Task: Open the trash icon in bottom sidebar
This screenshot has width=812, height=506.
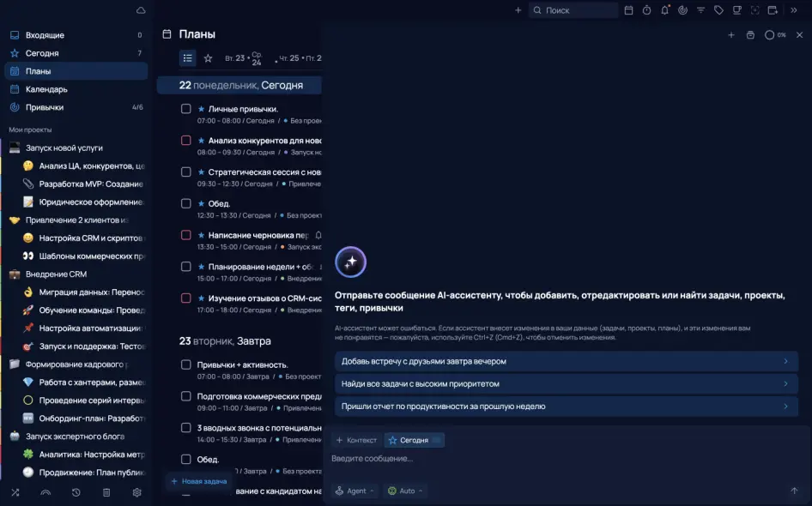Action: click(x=106, y=492)
